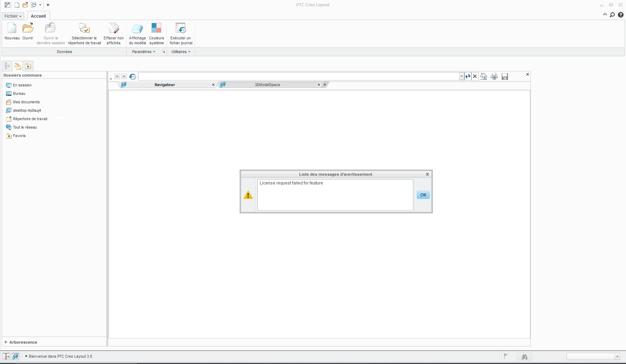Select Répertoire de travail folder
The image size is (626, 364).
pyautogui.click(x=27, y=119)
